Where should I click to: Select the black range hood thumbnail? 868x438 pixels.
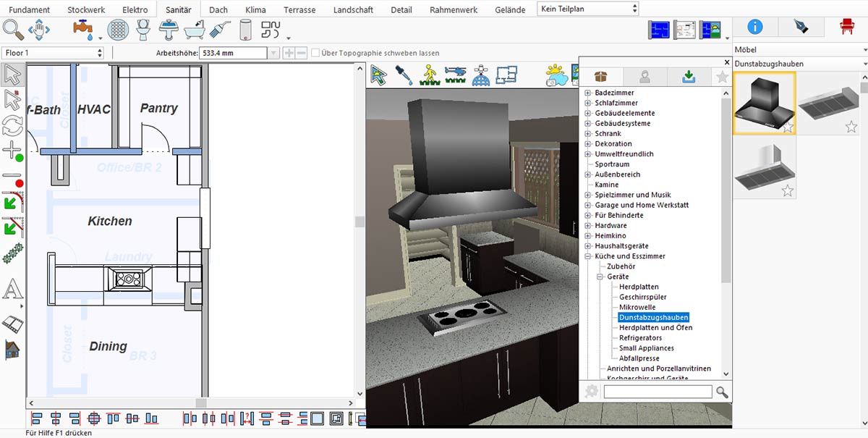click(x=765, y=104)
